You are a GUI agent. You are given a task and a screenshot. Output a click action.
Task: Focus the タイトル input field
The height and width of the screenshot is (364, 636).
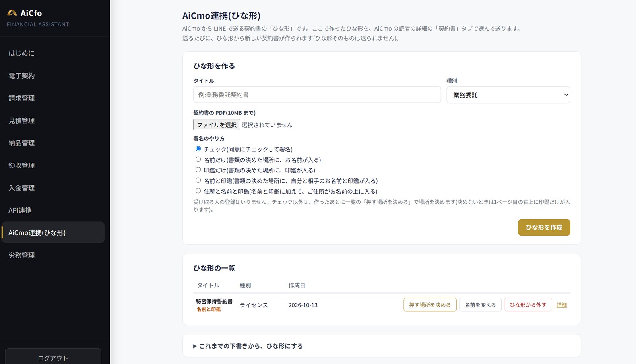pyautogui.click(x=317, y=95)
